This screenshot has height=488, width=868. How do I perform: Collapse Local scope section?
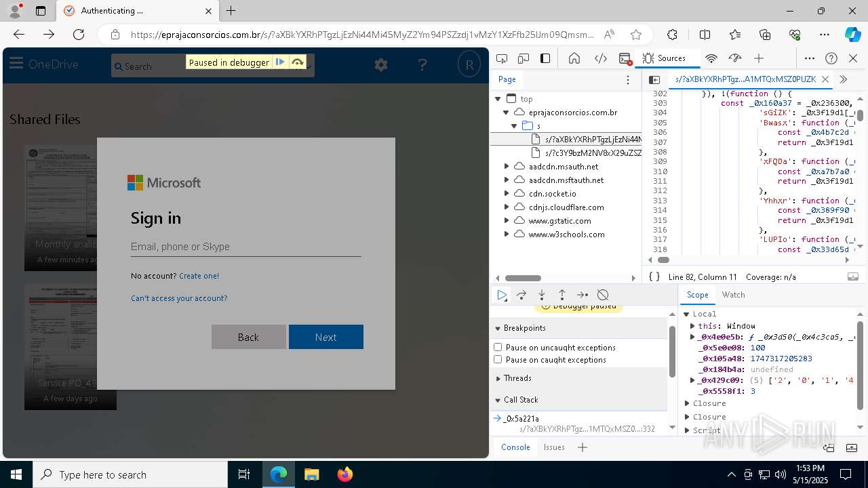click(687, 314)
